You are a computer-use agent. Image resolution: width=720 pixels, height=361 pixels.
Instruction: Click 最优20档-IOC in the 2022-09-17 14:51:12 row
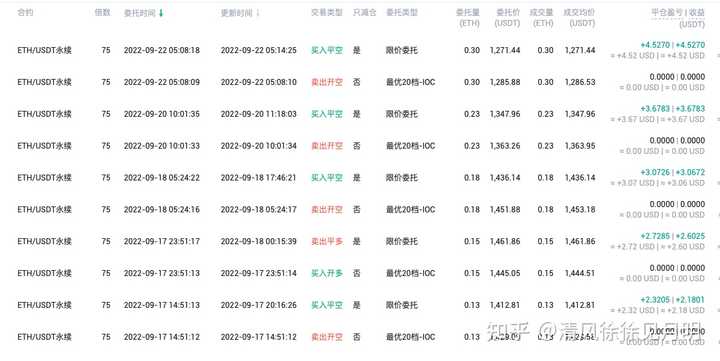pos(411,337)
